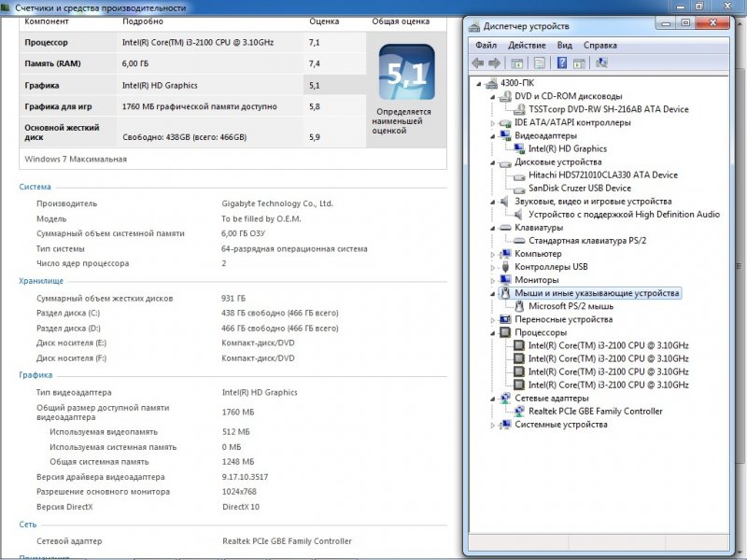Click the Forward arrow in Device Manager toolbar
This screenshot has width=747, height=560.
tap(494, 63)
